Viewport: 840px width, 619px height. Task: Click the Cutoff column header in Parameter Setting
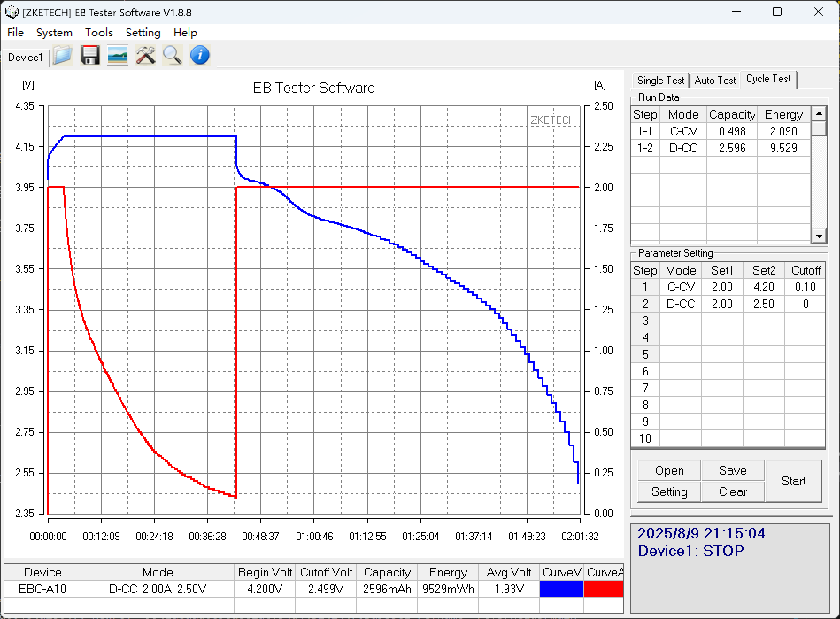point(805,271)
